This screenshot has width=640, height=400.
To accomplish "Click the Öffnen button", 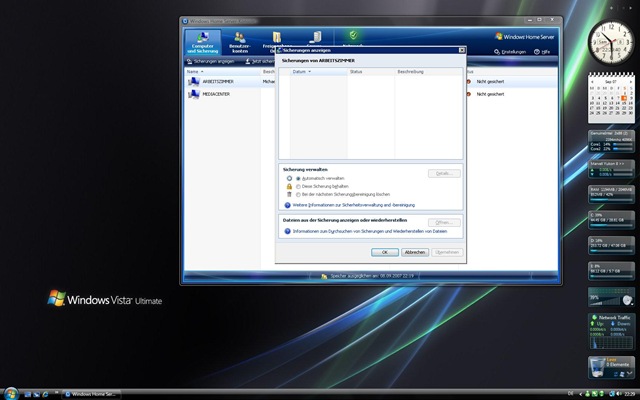I will 444,222.
